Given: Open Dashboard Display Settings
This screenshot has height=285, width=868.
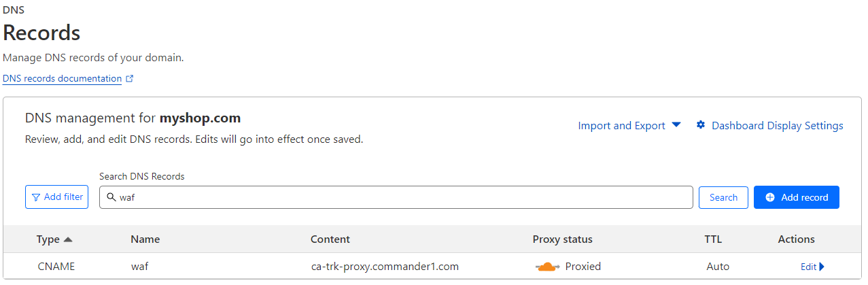Looking at the screenshot, I should click(777, 126).
